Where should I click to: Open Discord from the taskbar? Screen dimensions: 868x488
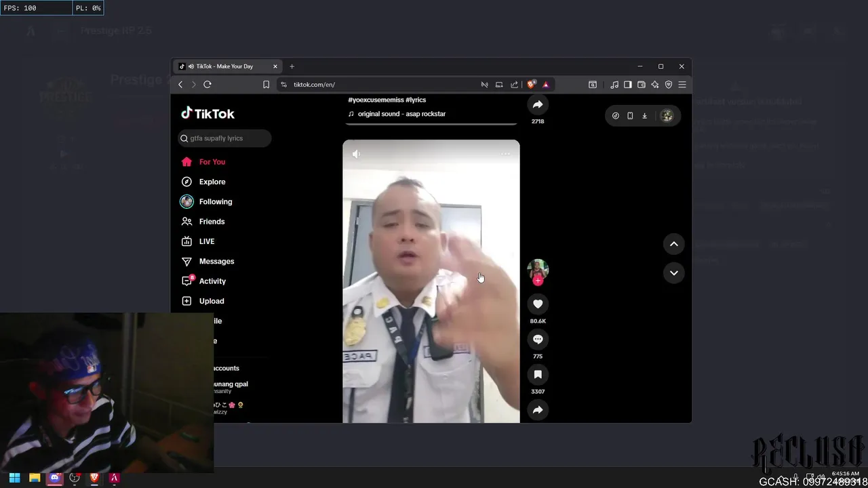tap(55, 478)
